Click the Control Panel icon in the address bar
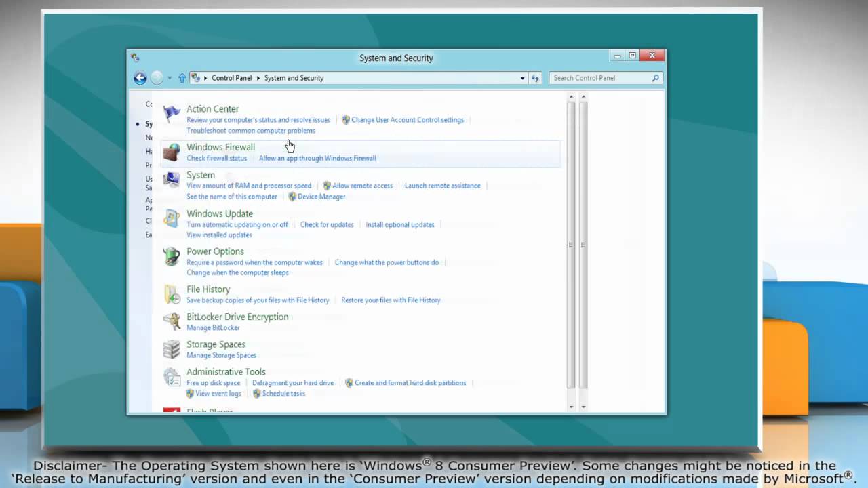This screenshot has width=868, height=488. (195, 78)
